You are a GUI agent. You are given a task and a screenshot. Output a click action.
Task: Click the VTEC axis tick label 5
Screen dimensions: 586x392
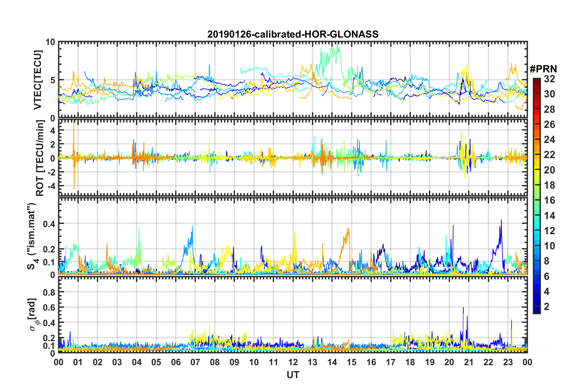[53, 80]
